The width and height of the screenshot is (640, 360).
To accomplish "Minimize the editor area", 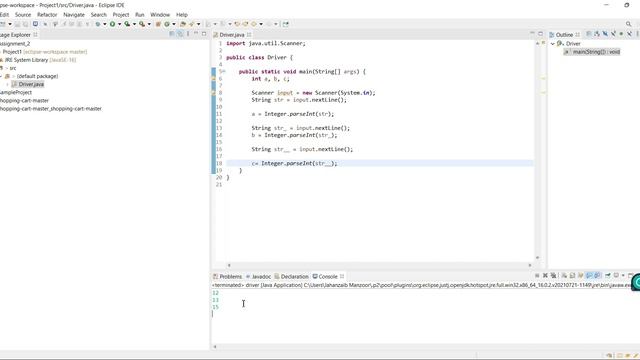I will point(532,34).
